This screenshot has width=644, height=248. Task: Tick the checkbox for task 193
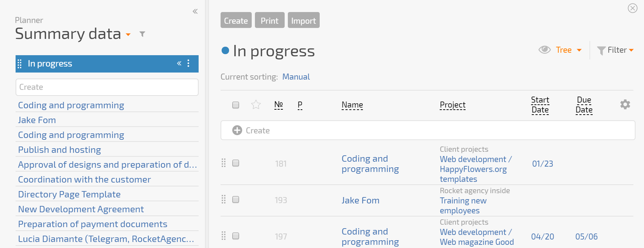coord(236,200)
